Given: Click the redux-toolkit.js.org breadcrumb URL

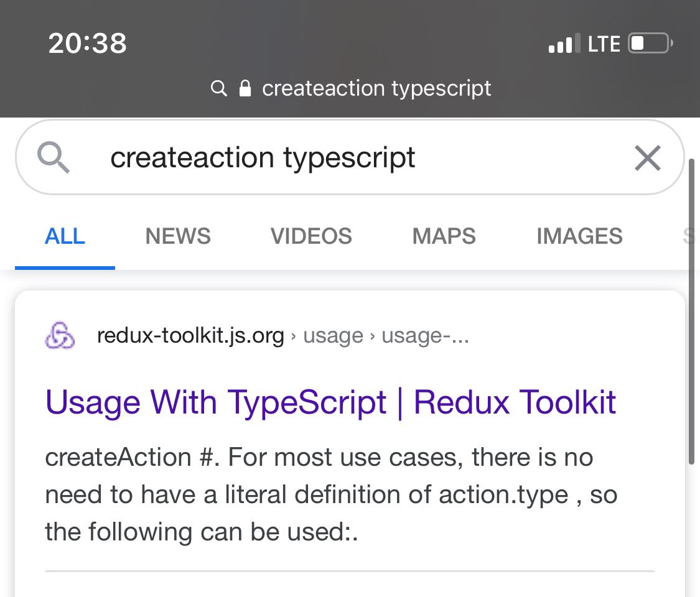Looking at the screenshot, I should 190,336.
